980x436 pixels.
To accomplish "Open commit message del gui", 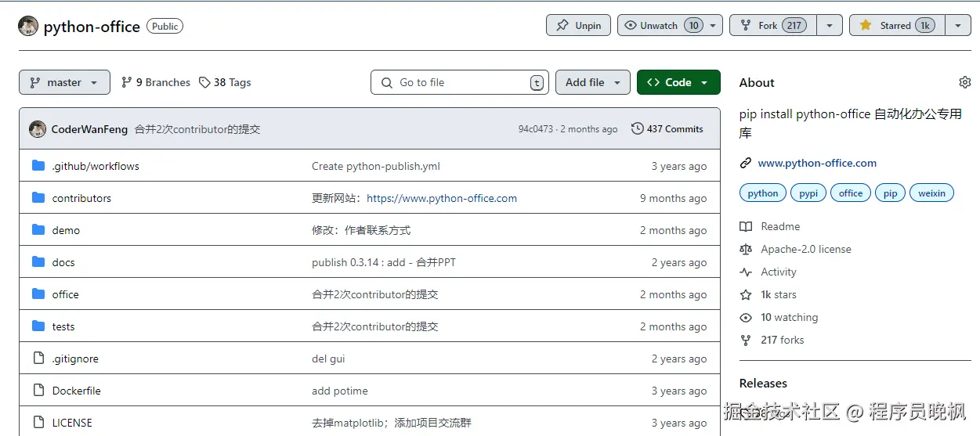I will point(328,359).
